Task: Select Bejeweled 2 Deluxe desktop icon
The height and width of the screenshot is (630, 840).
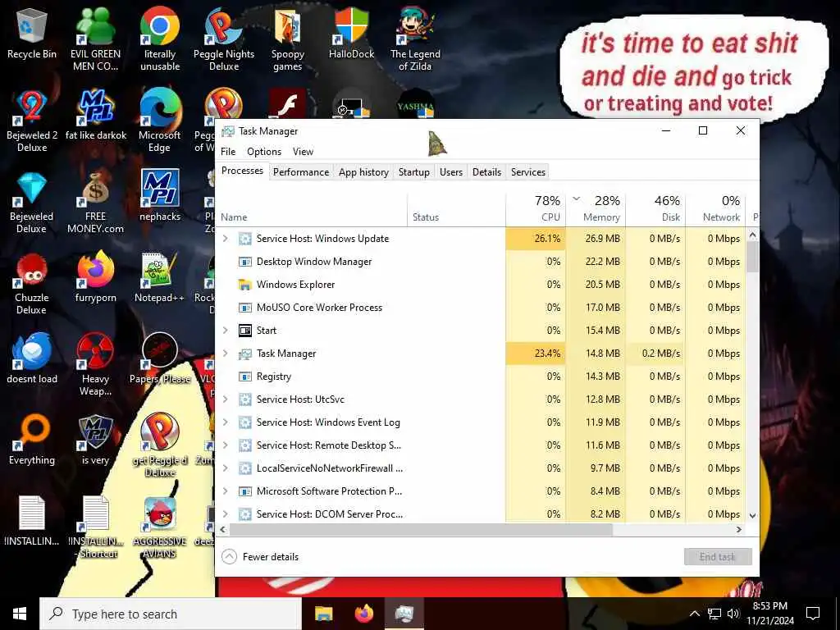Action: [x=32, y=121]
